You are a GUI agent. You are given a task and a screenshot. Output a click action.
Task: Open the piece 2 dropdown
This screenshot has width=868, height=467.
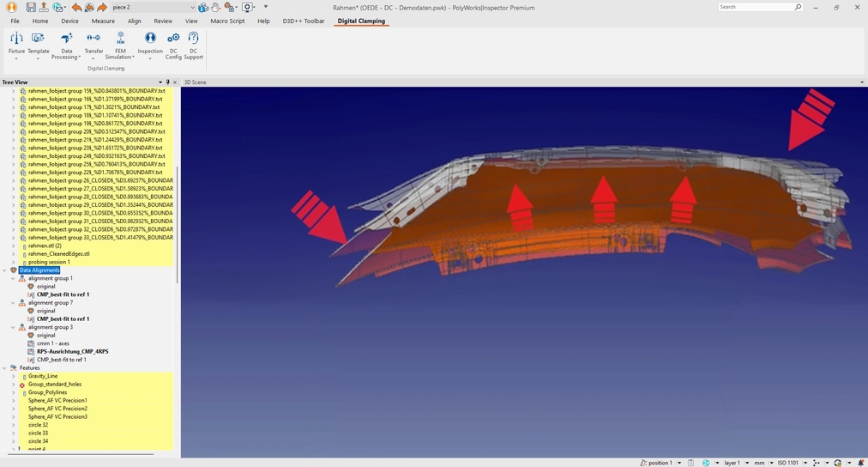click(x=192, y=7)
